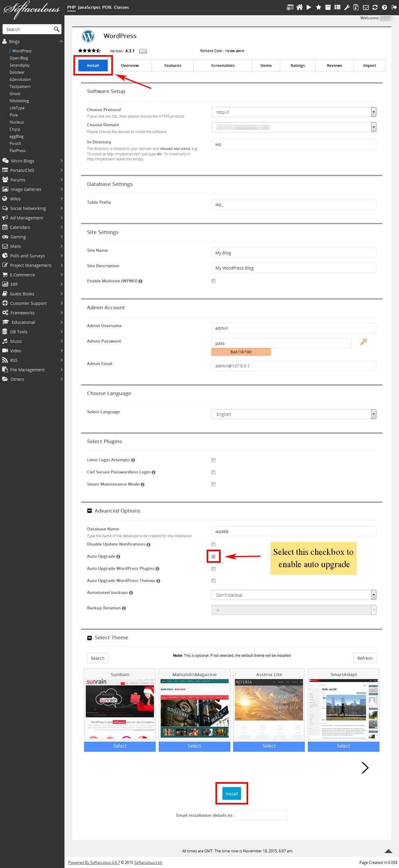Viewport: 399px width, 868px height.
Task: Switch to the Reviews tab
Action: click(x=334, y=66)
